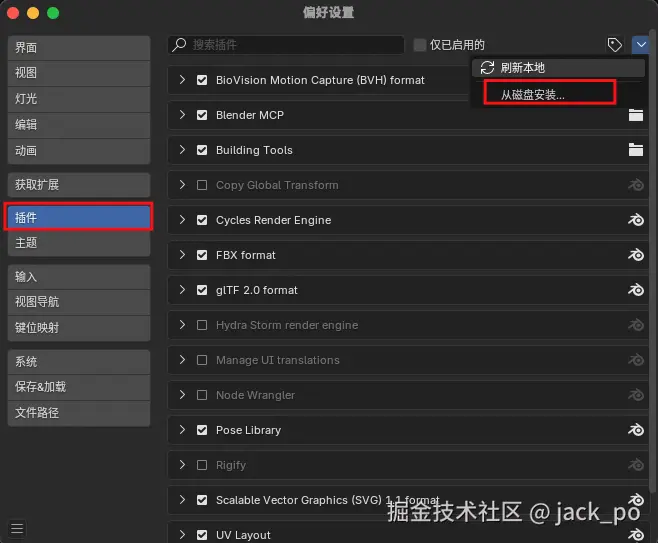
Task: Expand FBX format details
Action: [182, 254]
